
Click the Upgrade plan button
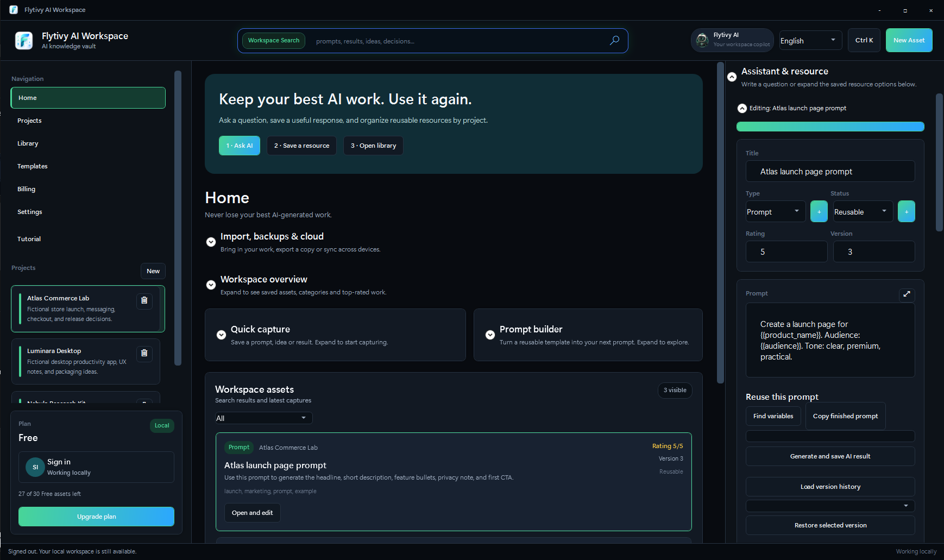(x=96, y=517)
